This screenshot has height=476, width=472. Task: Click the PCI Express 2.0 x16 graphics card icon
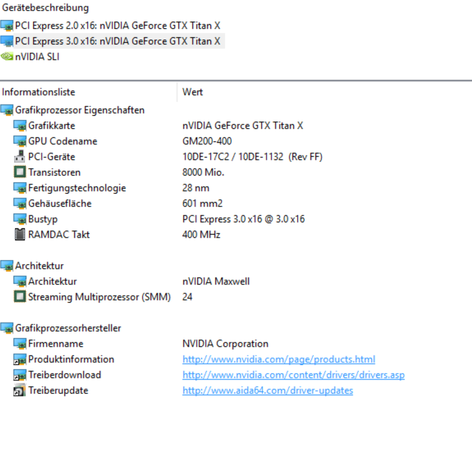(x=7, y=26)
